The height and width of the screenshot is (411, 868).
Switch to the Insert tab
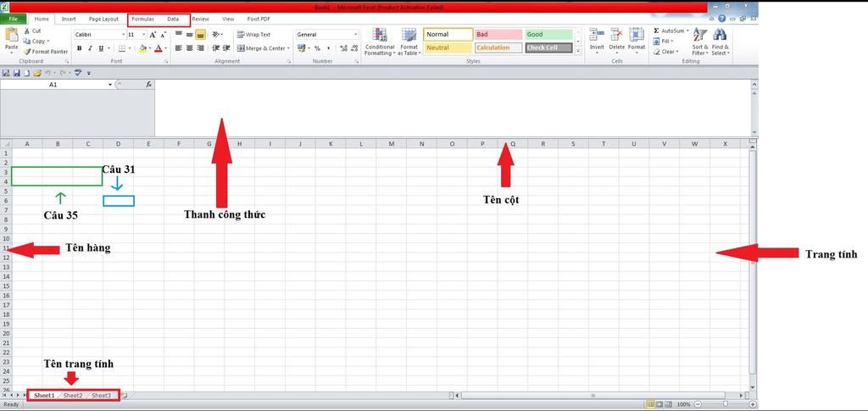click(69, 19)
